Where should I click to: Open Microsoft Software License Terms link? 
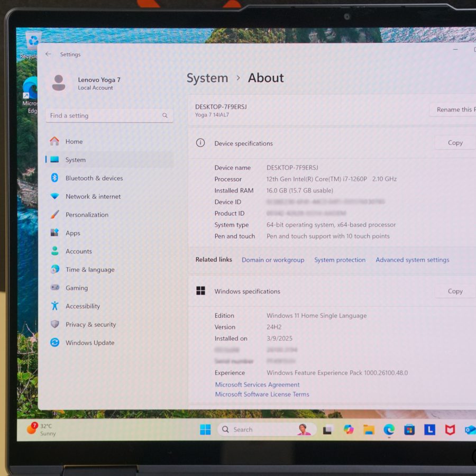click(262, 395)
